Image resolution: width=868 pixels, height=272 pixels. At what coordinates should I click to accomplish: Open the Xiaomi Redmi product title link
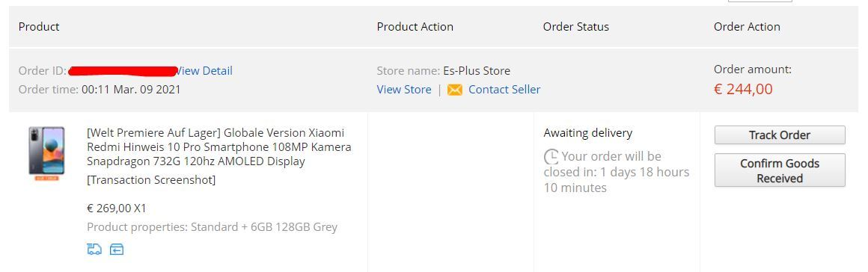(x=218, y=147)
